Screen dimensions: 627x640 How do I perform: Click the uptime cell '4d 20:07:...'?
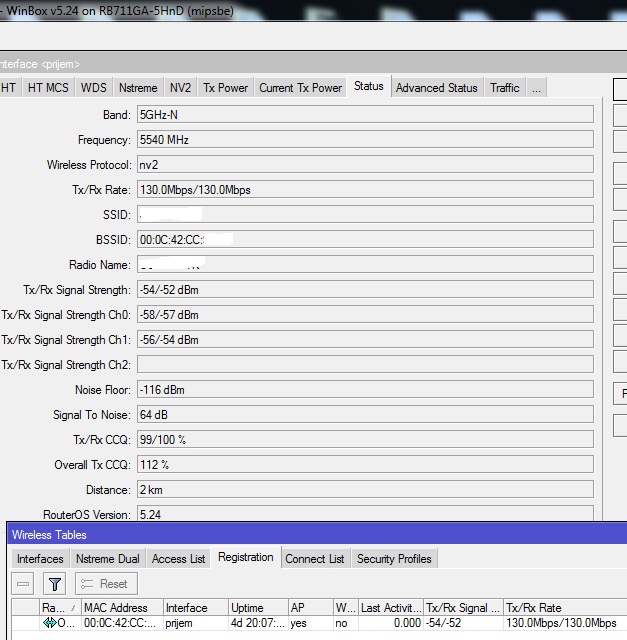[258, 623]
